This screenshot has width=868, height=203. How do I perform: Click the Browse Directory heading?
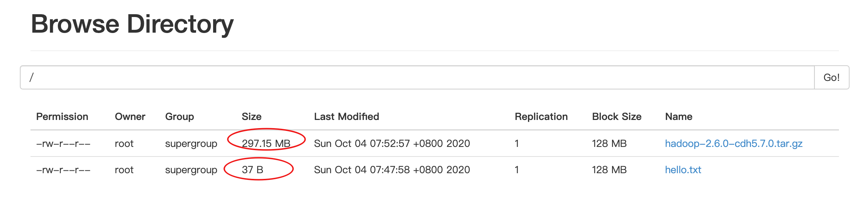pos(132,24)
